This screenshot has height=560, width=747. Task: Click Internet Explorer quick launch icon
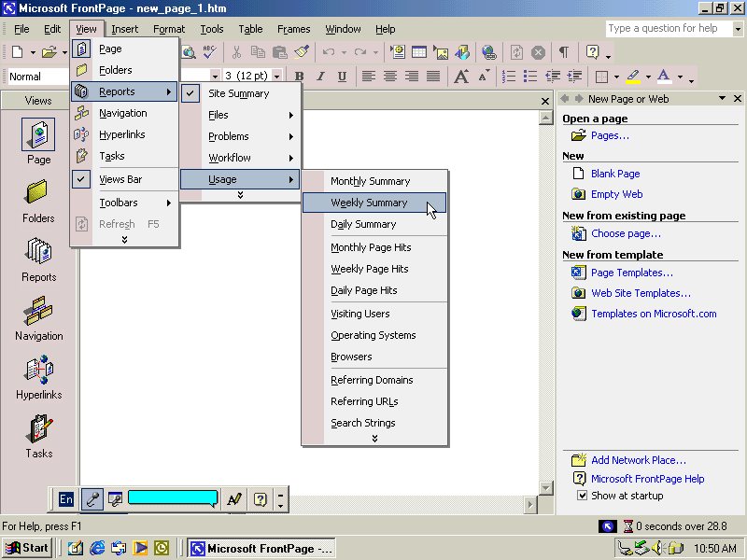(x=97, y=548)
